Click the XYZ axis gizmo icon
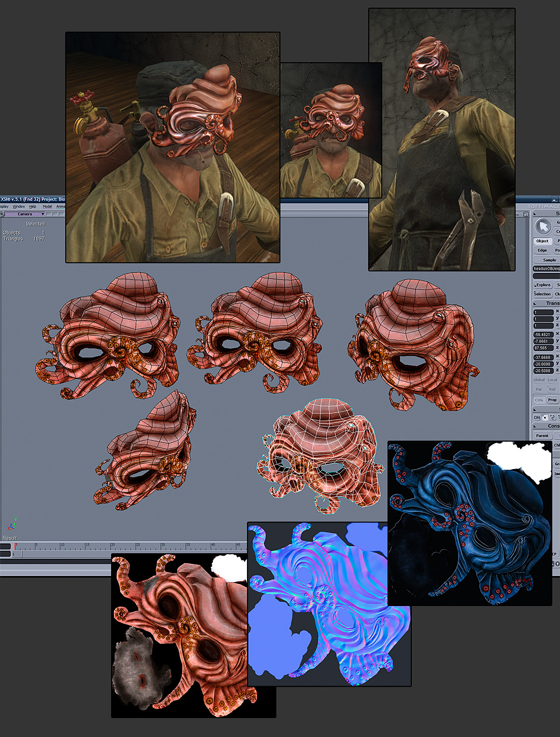 tap(12, 524)
